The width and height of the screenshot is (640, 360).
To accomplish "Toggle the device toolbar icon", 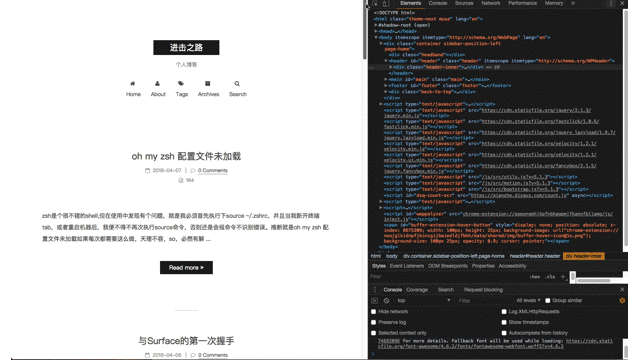I will pyautogui.click(x=385, y=3).
